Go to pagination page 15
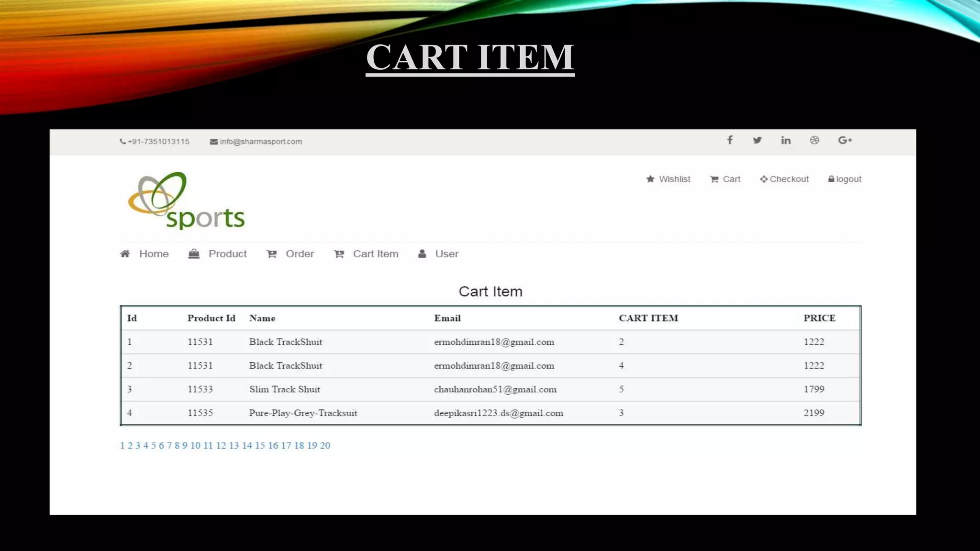 coord(260,445)
